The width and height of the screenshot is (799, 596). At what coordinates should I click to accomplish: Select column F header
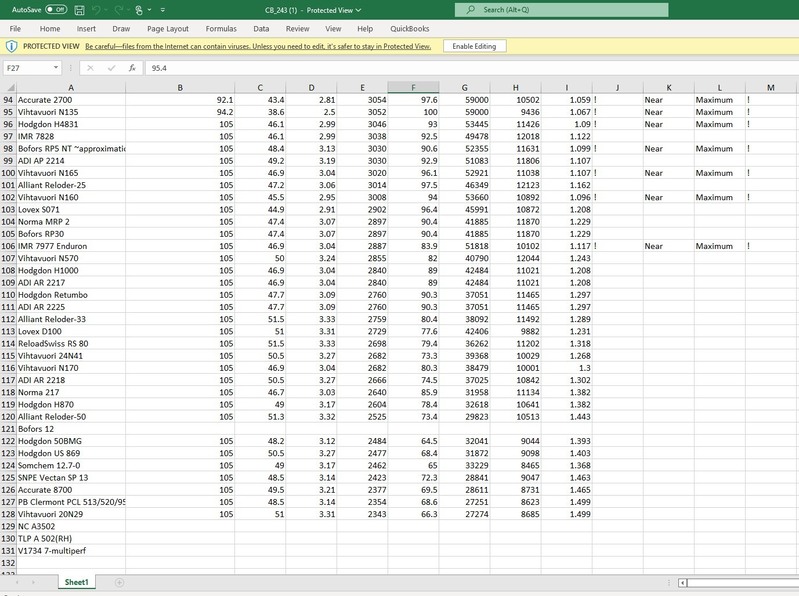tap(413, 88)
